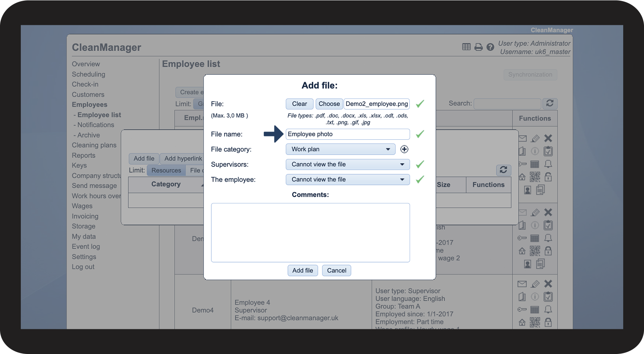This screenshot has width=644, height=354.
Task: Open The employee permission dropdown
Action: click(x=348, y=179)
